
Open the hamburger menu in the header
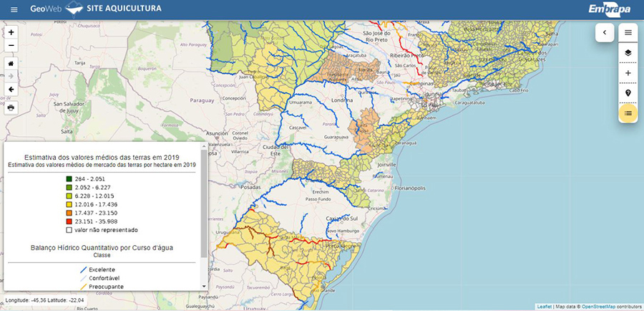point(14,10)
